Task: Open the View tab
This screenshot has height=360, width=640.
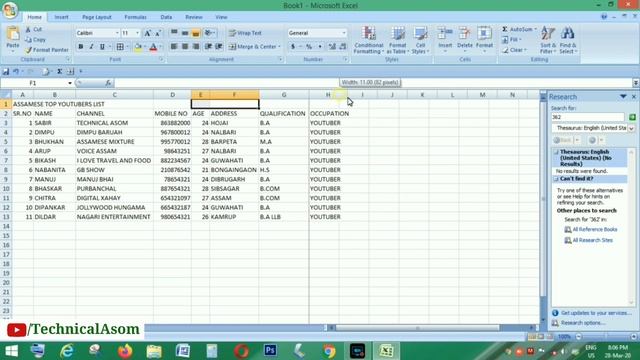Action: pyautogui.click(x=221, y=17)
